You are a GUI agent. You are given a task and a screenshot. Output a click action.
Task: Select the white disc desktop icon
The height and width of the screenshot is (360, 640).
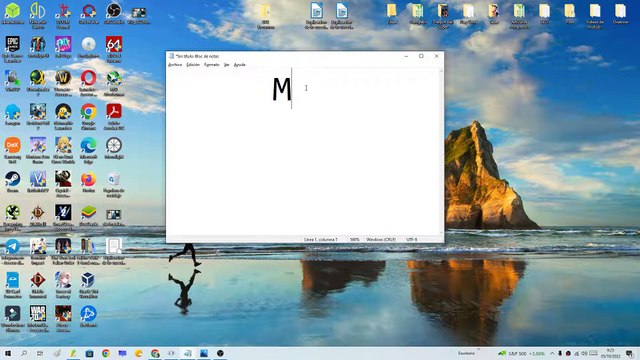point(89,47)
